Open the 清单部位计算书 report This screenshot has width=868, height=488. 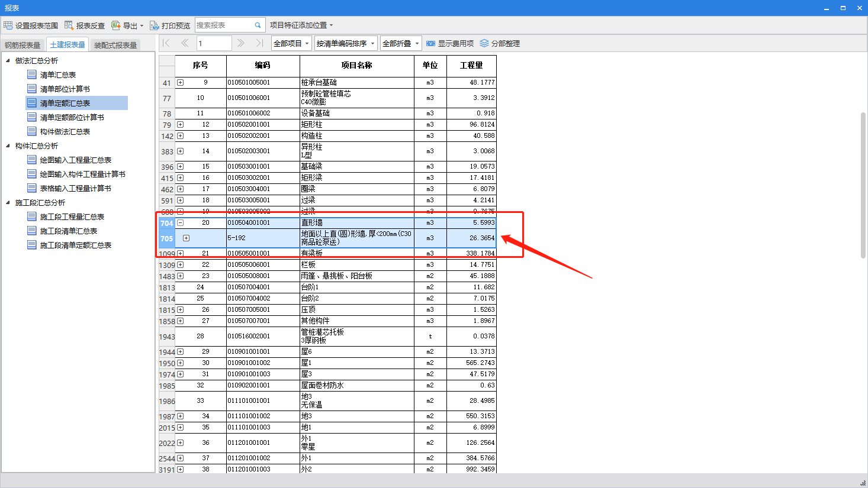click(x=65, y=89)
